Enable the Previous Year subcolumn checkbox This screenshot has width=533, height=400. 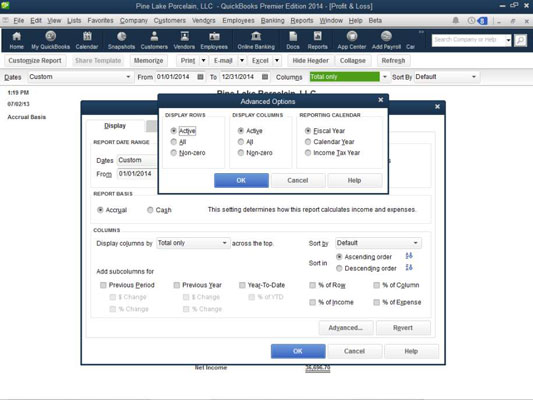coord(176,285)
